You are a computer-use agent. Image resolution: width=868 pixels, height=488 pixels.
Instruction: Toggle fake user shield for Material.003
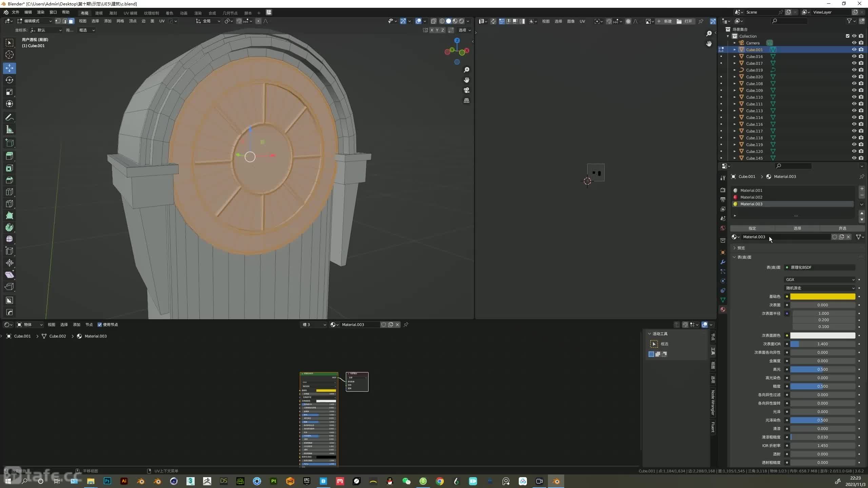click(x=834, y=237)
